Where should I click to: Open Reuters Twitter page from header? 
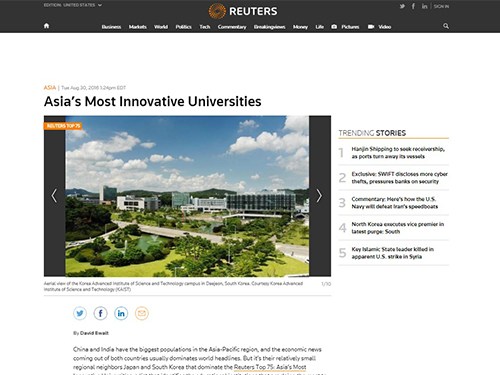click(x=402, y=6)
